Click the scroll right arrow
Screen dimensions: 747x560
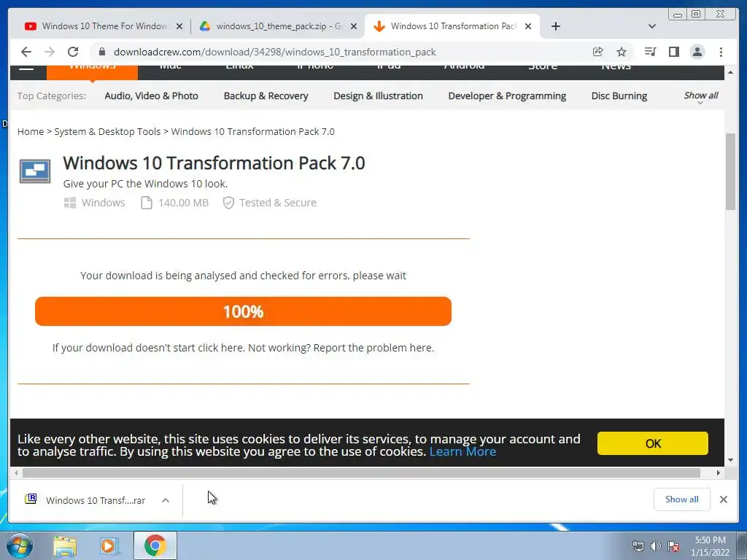tap(719, 472)
